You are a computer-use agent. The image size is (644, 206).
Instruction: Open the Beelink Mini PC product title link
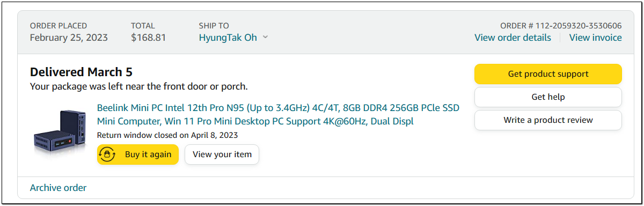(x=278, y=115)
